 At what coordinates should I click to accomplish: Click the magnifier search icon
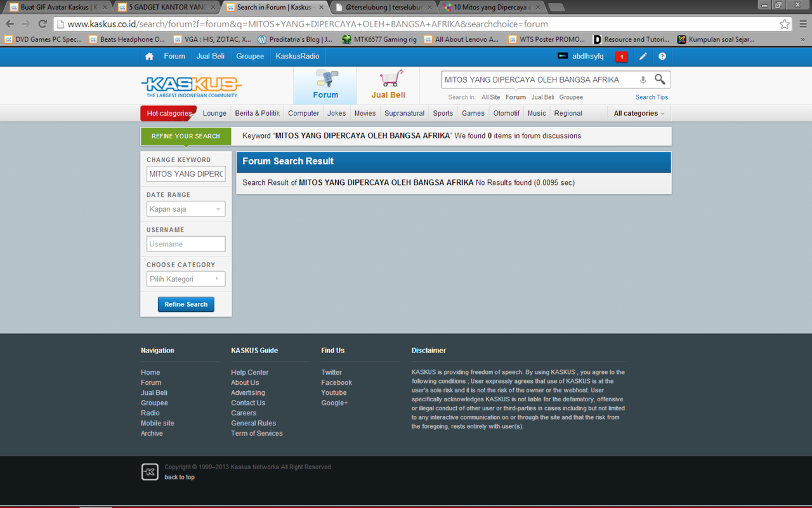[660, 79]
